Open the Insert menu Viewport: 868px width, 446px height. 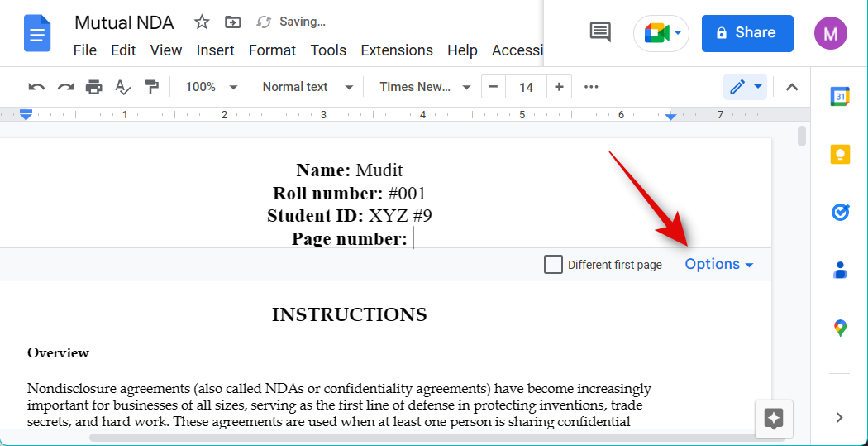tap(215, 50)
